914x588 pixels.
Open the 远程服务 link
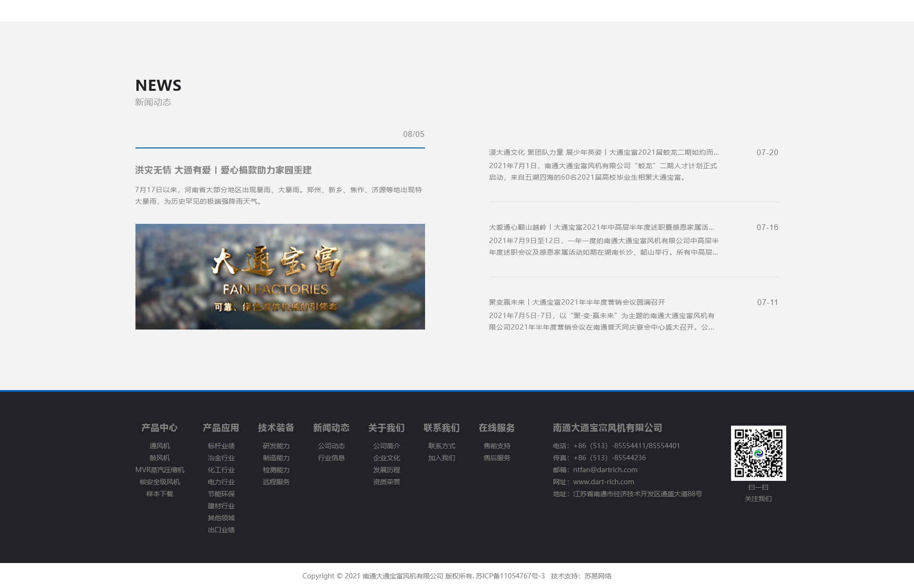tap(276, 482)
